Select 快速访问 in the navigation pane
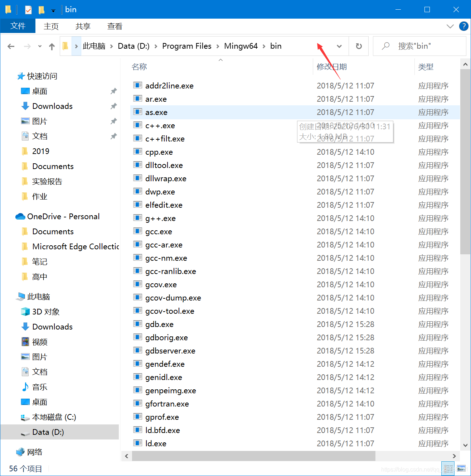This screenshot has width=471, height=476. (x=42, y=76)
